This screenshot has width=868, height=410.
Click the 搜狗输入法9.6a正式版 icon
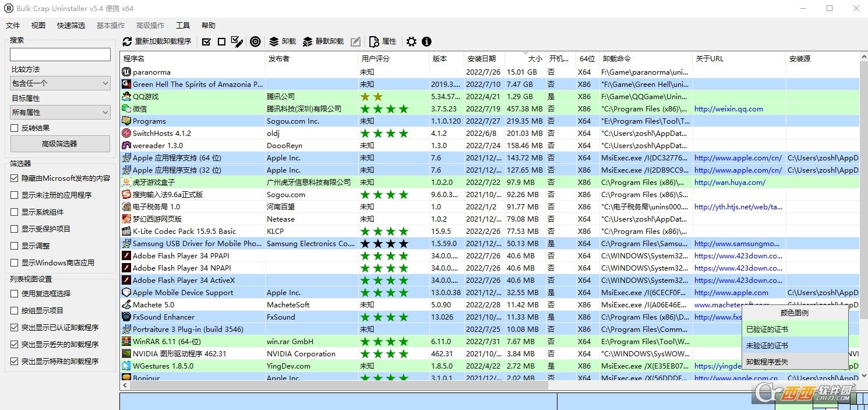coord(126,195)
